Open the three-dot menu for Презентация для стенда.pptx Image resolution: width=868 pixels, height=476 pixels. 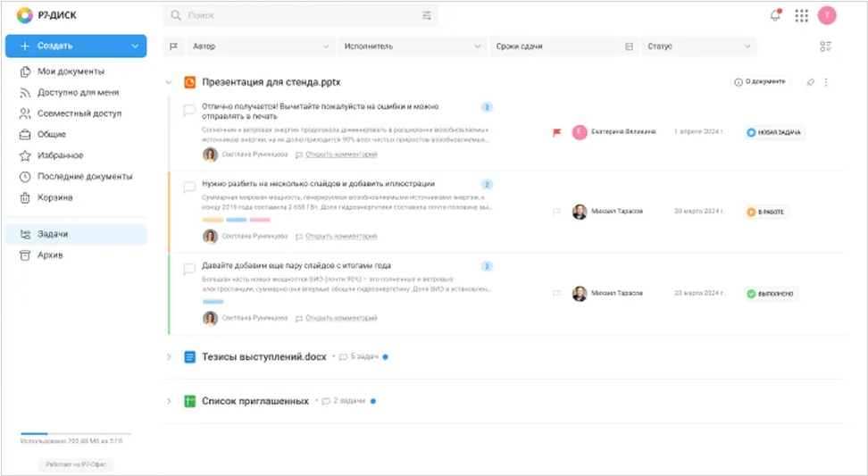826,82
